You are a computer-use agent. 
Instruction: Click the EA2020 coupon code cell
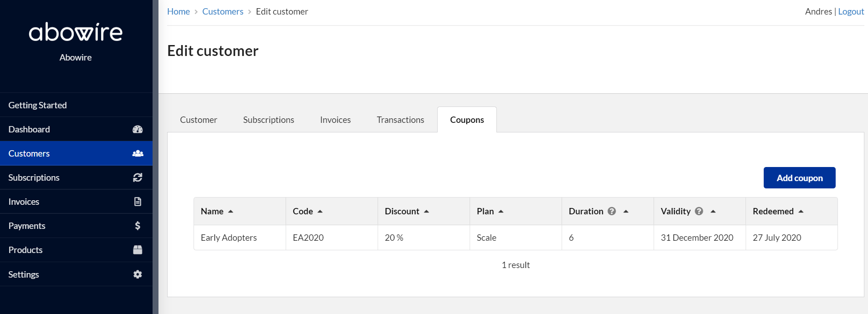pyautogui.click(x=332, y=238)
